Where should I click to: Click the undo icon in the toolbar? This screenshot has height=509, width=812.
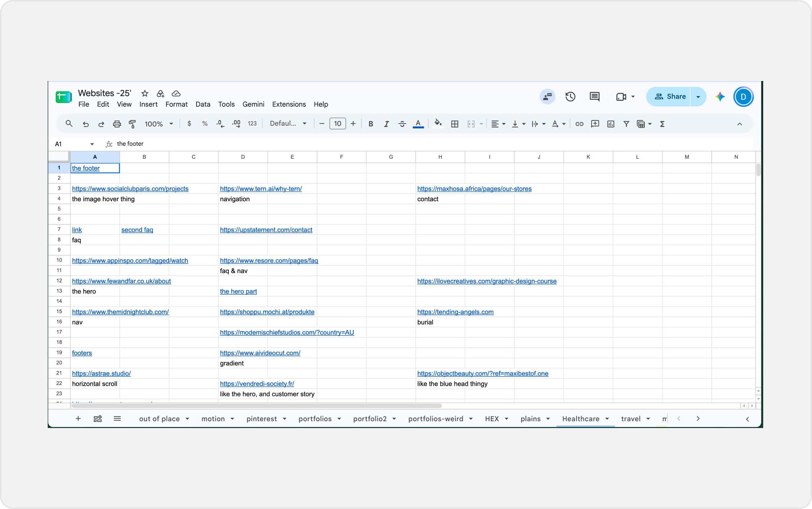point(86,124)
